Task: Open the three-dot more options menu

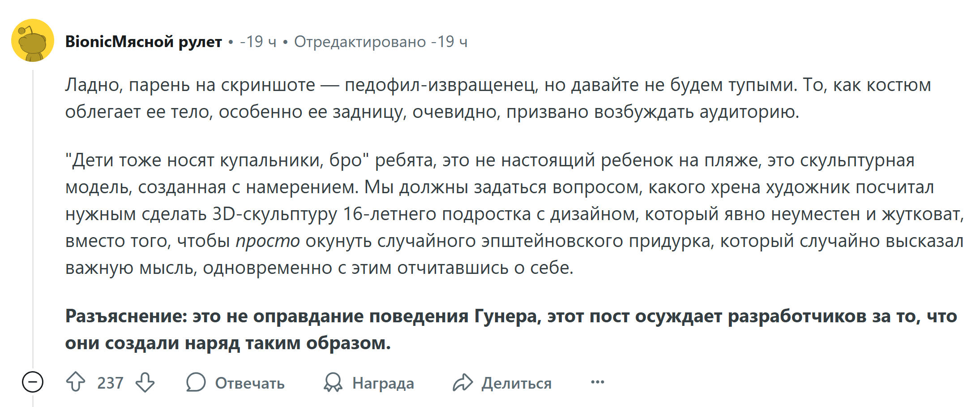Action: click(x=598, y=382)
